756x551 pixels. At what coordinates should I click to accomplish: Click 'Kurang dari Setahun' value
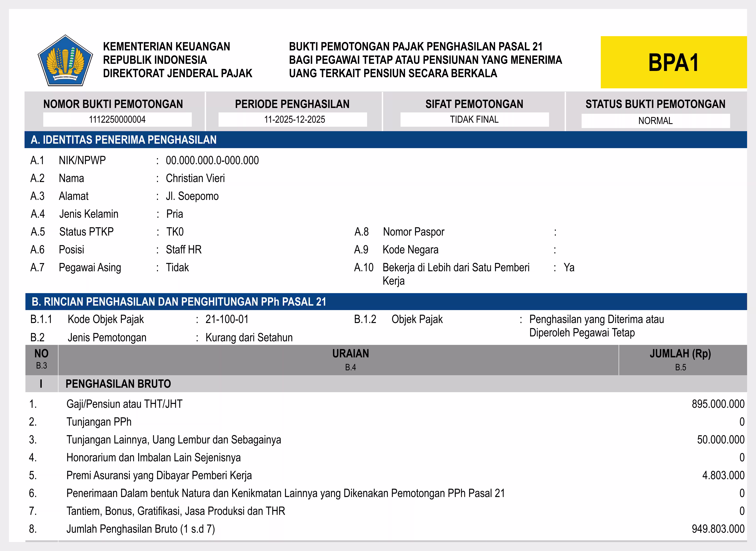point(249,338)
